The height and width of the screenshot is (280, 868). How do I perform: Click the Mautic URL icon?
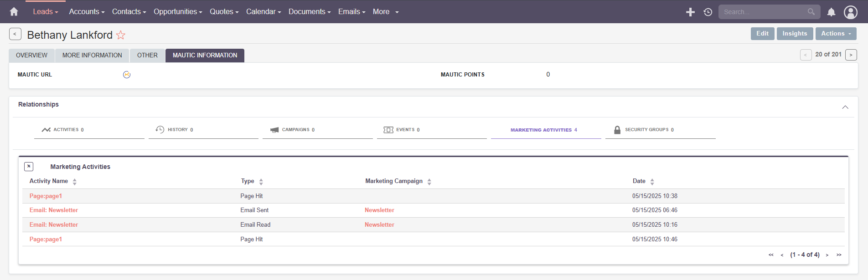coord(127,75)
